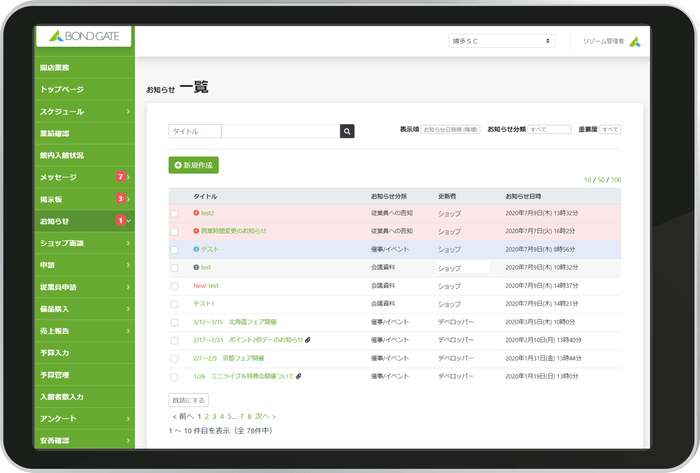This screenshot has height=473, width=700.
Task: Click the red badge on 掲示板
Action: tap(120, 199)
